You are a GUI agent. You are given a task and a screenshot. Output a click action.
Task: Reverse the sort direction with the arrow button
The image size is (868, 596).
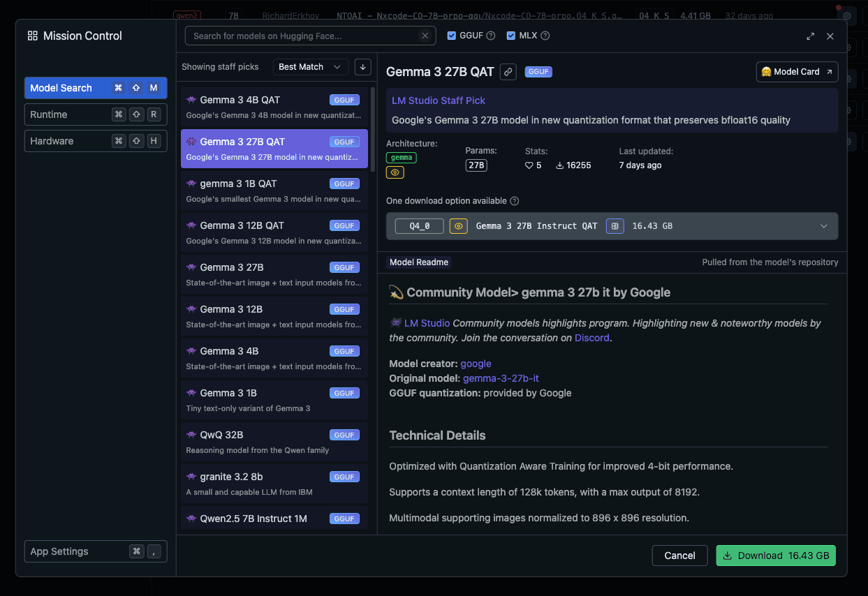point(362,67)
